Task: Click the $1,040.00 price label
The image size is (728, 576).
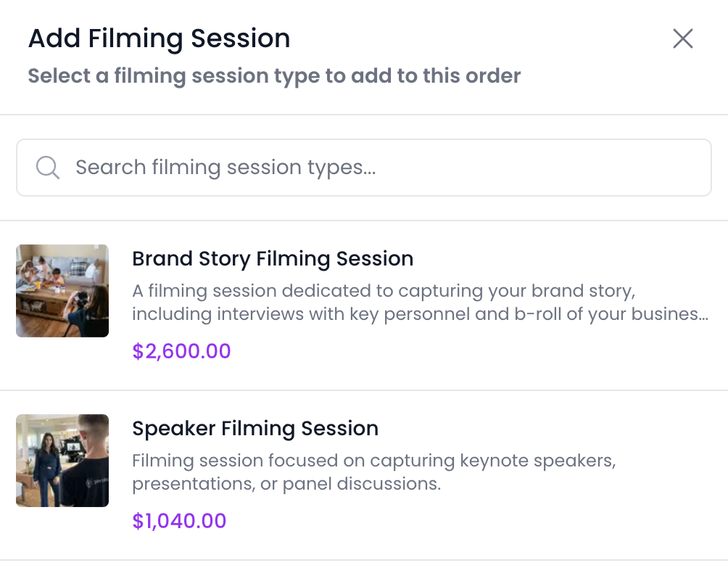Action: tap(179, 521)
